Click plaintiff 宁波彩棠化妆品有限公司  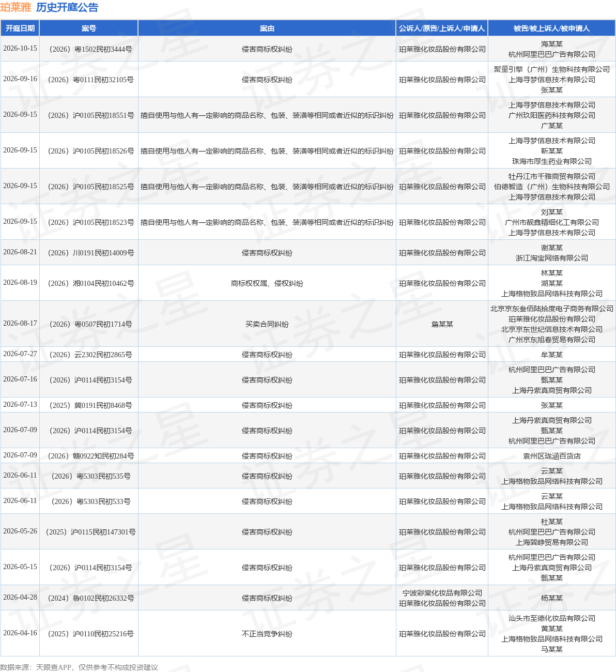pyautogui.click(x=442, y=593)
